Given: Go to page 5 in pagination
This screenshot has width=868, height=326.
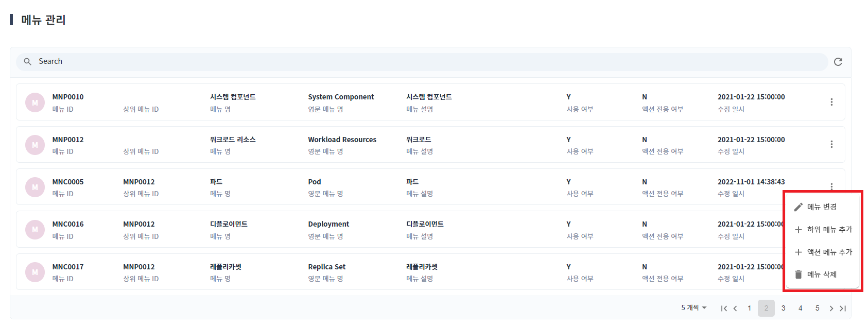Looking at the screenshot, I should pyautogui.click(x=817, y=308).
